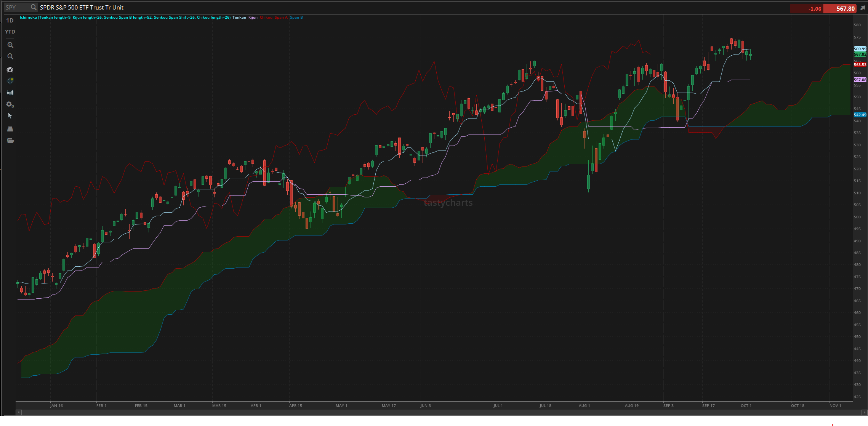Viewport: 868px width, 426px height.
Task: Open the speedometer gauge tool icon
Action: tap(10, 70)
